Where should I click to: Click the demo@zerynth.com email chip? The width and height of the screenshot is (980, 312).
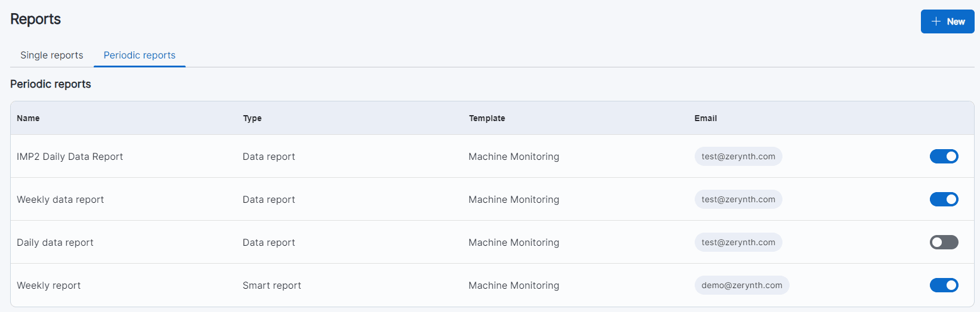pos(741,285)
